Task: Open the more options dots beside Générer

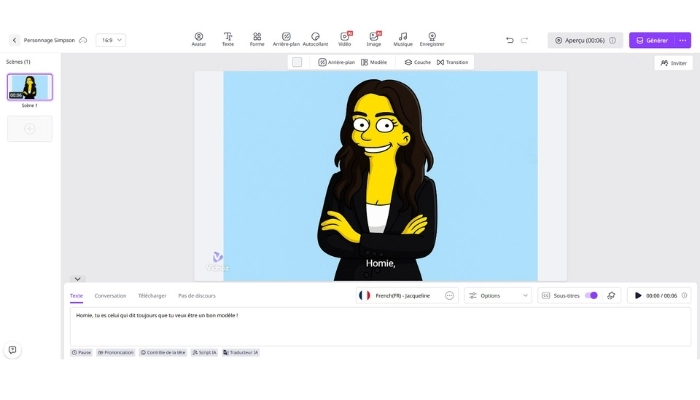Action: click(x=683, y=40)
